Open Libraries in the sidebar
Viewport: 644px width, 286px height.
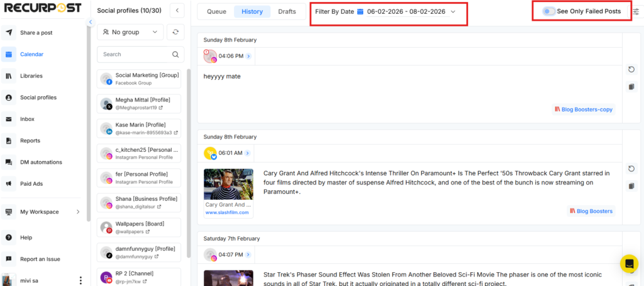(x=31, y=76)
